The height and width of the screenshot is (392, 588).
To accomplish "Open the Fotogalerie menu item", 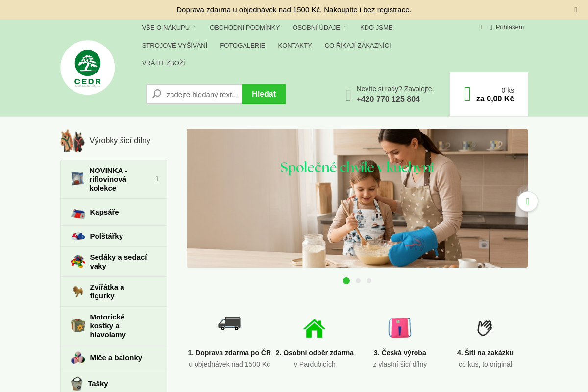I will 243,45.
